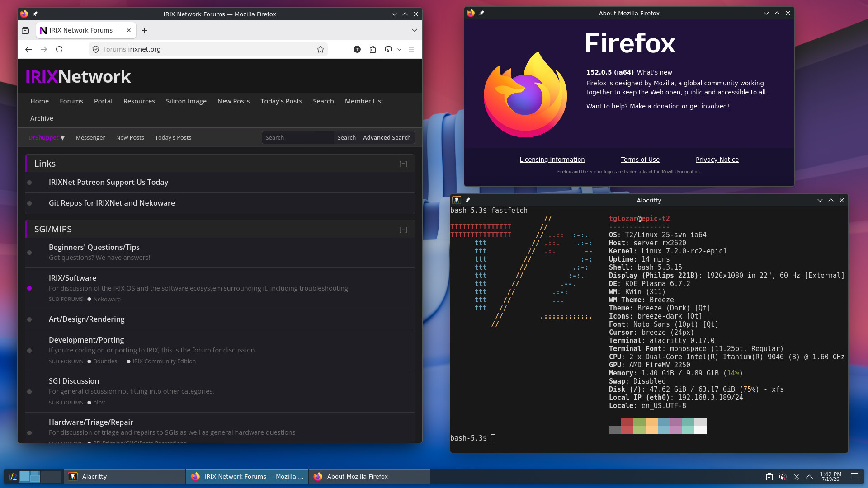Close the IRIX Network Forums tab
This screenshot has height=488, width=868.
click(129, 30)
